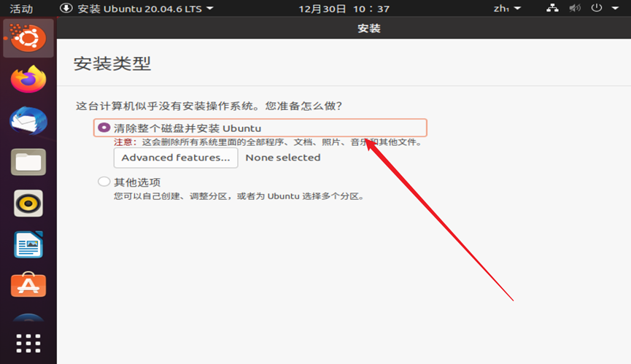Click the Advanced features... button

pos(176,158)
